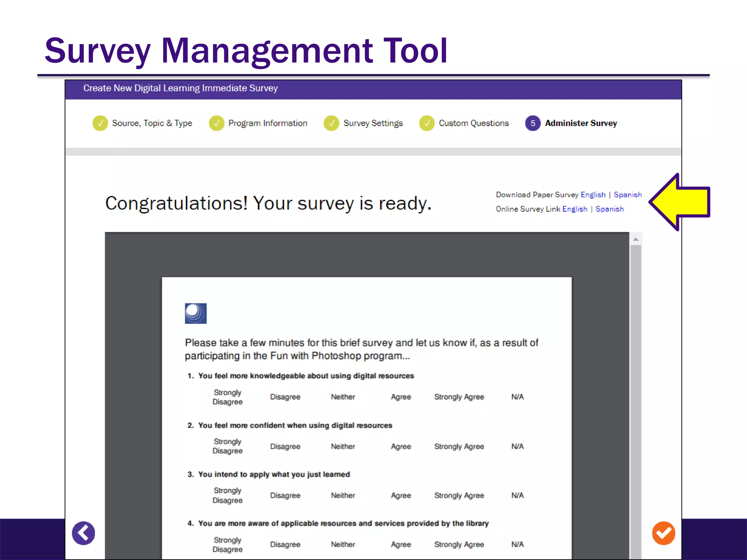The height and width of the screenshot is (560, 747).
Task: Click the 'Download Paper Survey' label
Action: tap(537, 195)
